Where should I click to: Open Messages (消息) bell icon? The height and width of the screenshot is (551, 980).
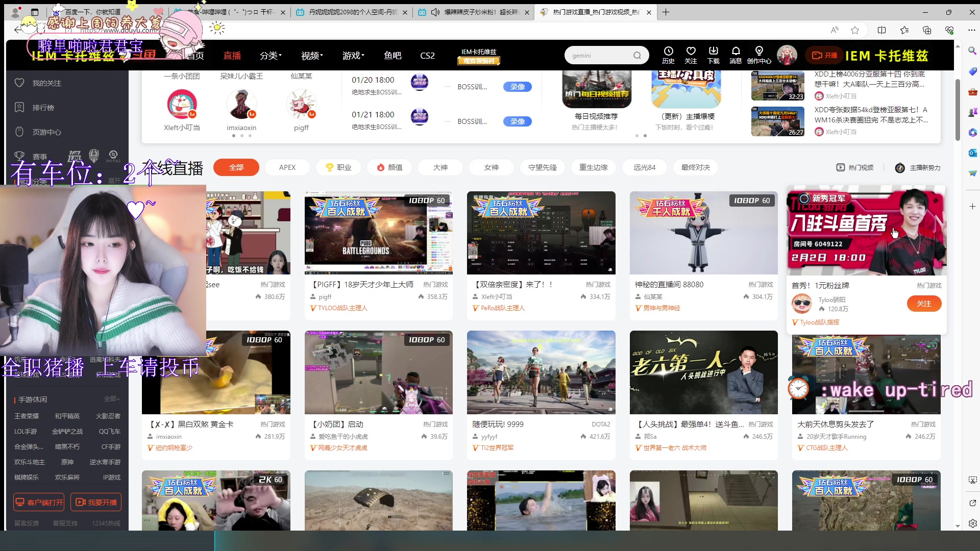(x=736, y=51)
